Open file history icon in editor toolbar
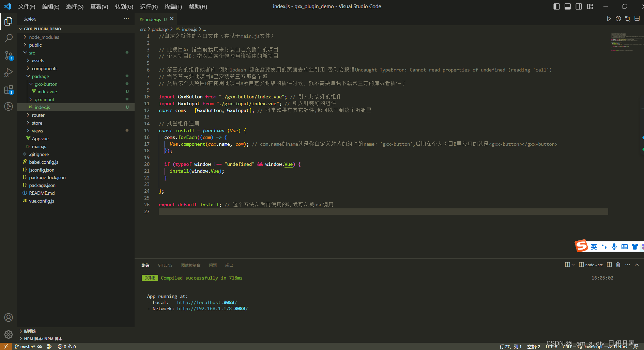Viewport: 644px width, 350px height. [x=618, y=19]
